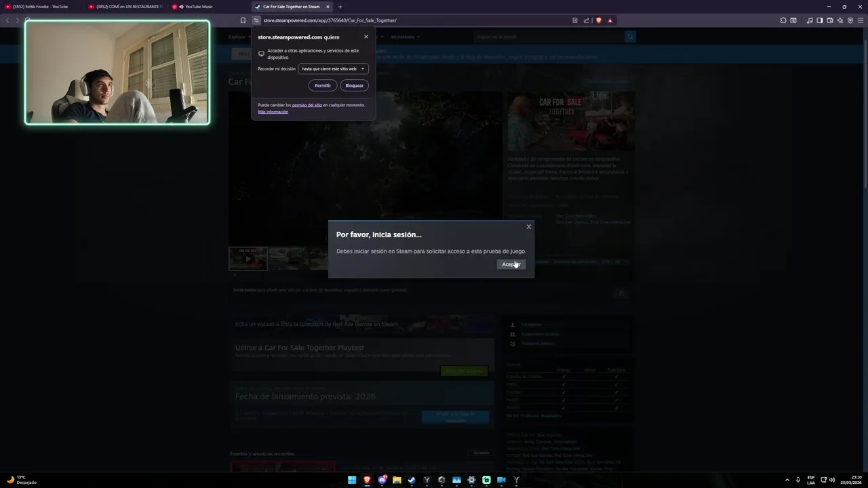This screenshot has width=868, height=488.
Task: Open Brave Rewards triangle icon
Action: (610, 20)
